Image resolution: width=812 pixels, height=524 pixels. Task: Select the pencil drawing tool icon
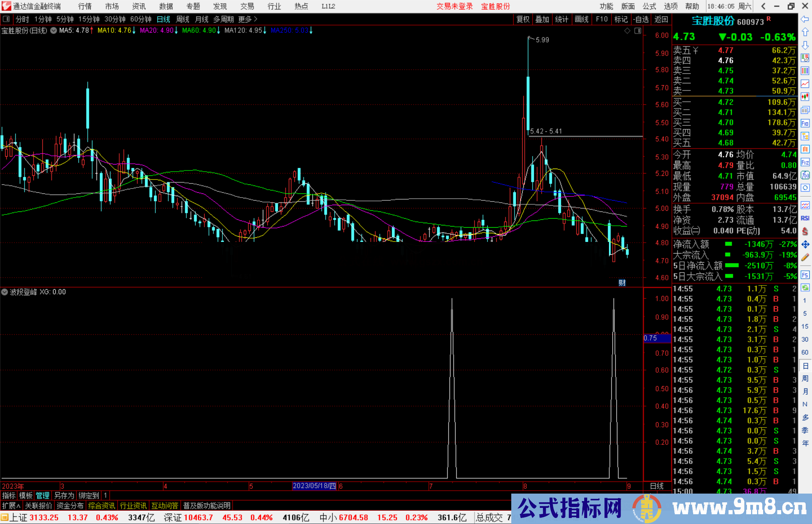click(805, 257)
